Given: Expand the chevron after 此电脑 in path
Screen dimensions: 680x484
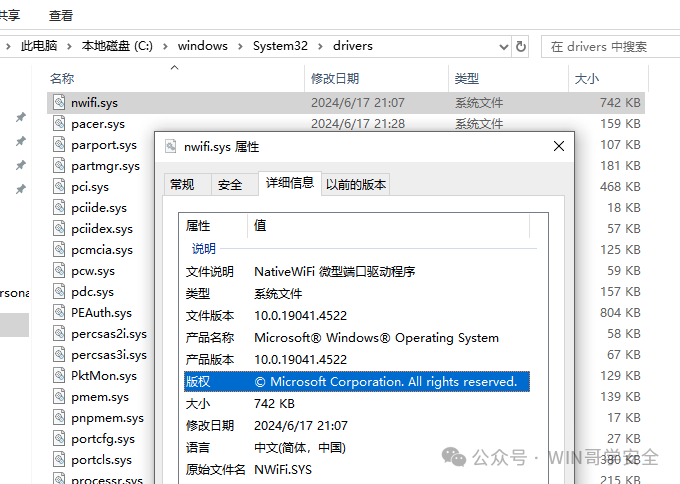Looking at the screenshot, I should coord(69,46).
